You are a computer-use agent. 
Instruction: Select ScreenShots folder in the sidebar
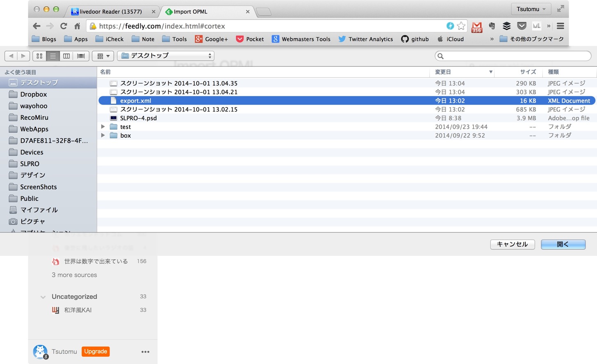(48, 187)
